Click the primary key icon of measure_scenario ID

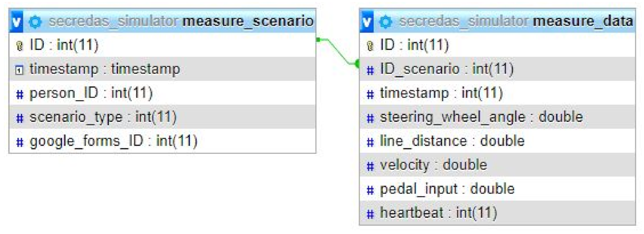[20, 46]
